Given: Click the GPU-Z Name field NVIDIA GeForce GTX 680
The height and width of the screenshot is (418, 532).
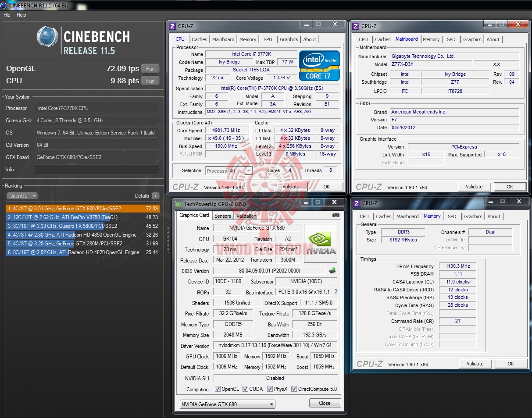Looking at the screenshot, I should 257,228.
